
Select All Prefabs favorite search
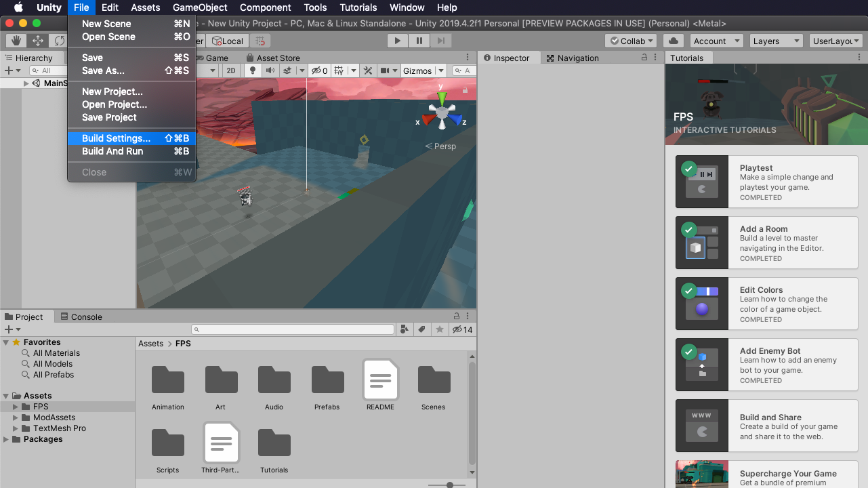point(54,375)
